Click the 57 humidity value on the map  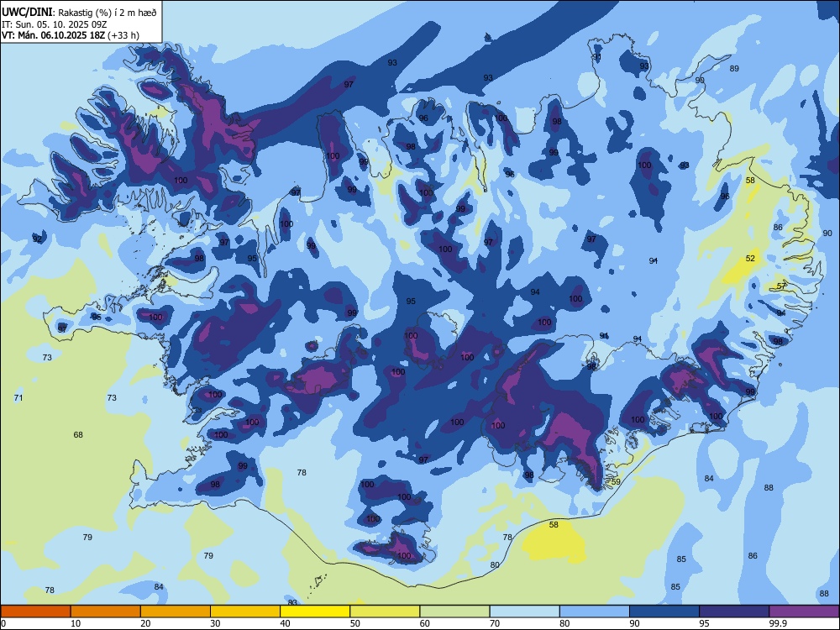(x=781, y=286)
